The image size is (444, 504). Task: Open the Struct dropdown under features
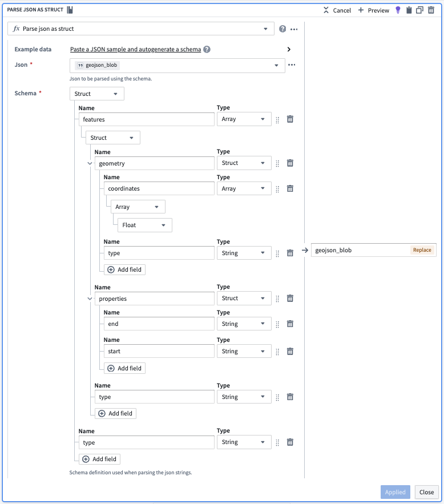pos(113,138)
